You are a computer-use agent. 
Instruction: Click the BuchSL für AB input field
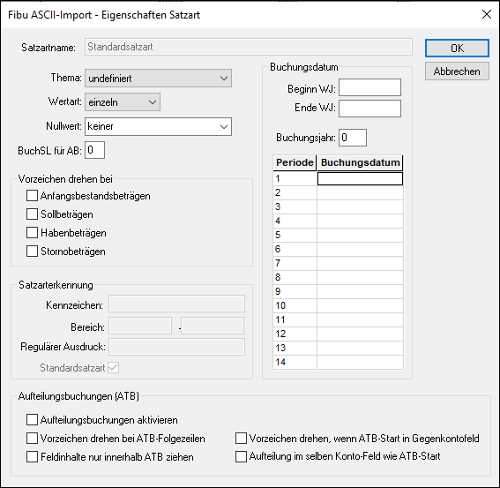(95, 150)
